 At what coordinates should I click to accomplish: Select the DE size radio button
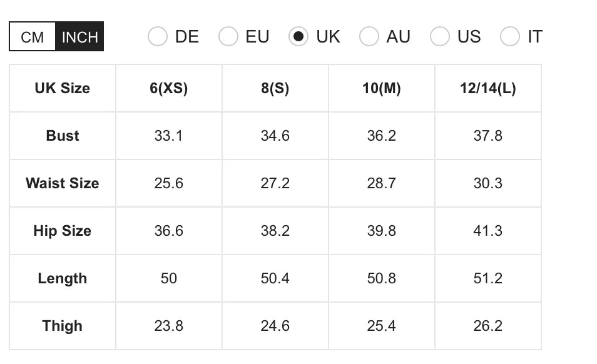point(158,37)
